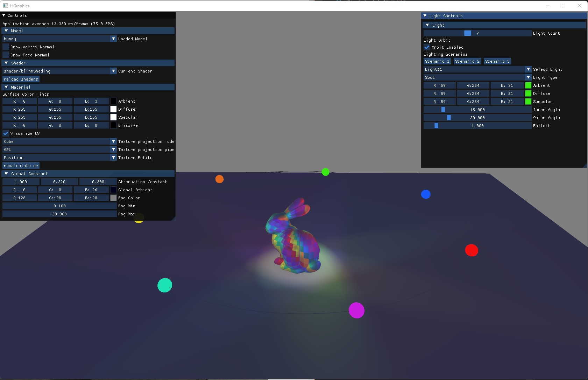Open Texture projection mode dropdown
The image size is (588, 380).
tap(59, 141)
